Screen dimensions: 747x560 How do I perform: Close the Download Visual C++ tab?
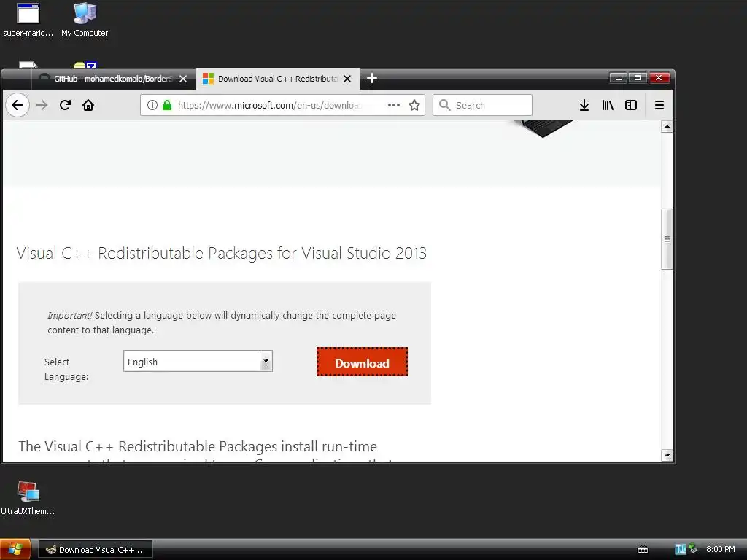(347, 79)
